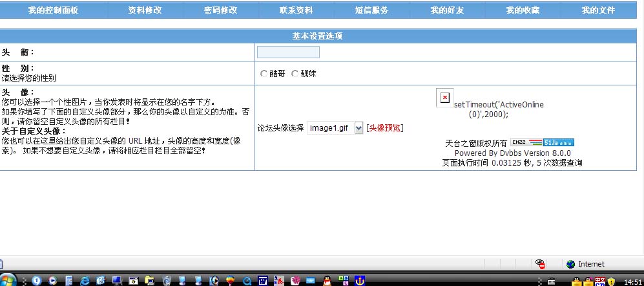Go to 我的文件 in the top menu

pyautogui.click(x=598, y=10)
